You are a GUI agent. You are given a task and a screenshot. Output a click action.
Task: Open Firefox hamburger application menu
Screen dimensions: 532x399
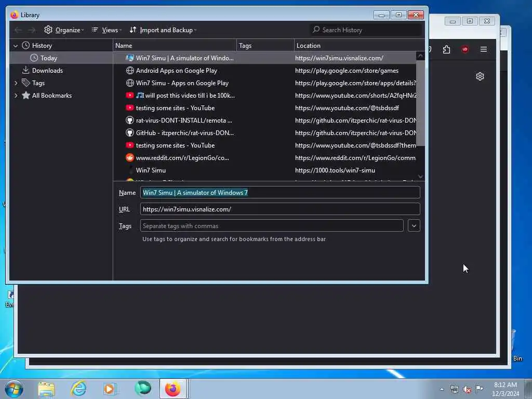pyautogui.click(x=484, y=49)
